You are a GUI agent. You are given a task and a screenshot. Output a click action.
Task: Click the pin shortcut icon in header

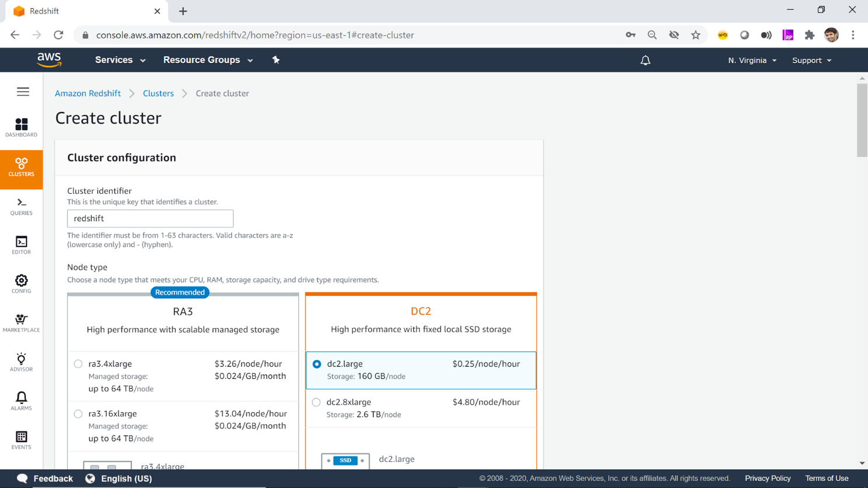click(276, 60)
